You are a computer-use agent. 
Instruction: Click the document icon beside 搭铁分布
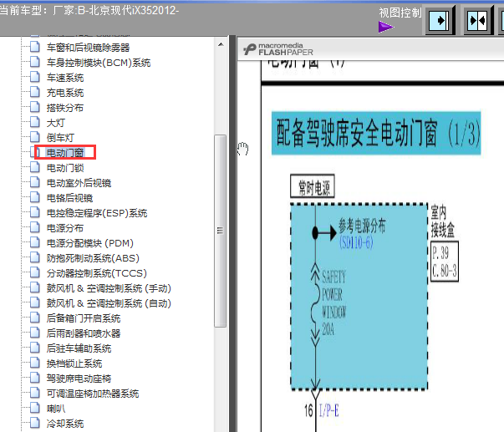[35, 107]
